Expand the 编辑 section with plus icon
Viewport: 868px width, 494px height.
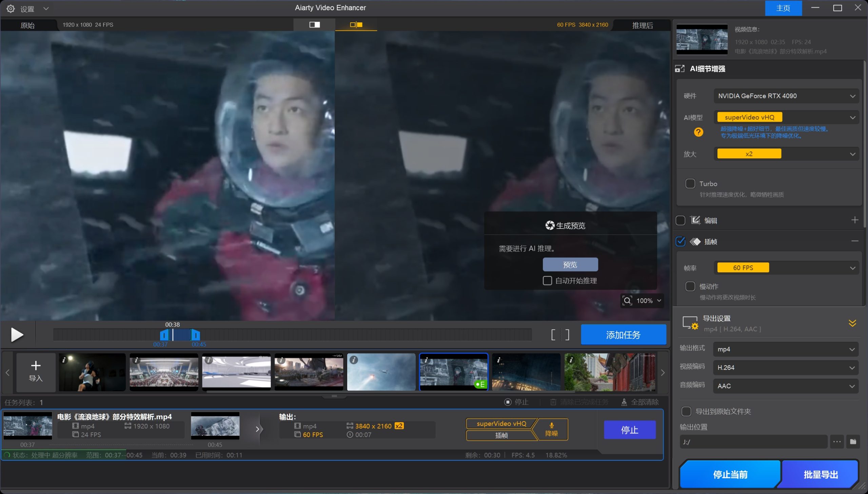pyautogui.click(x=854, y=220)
